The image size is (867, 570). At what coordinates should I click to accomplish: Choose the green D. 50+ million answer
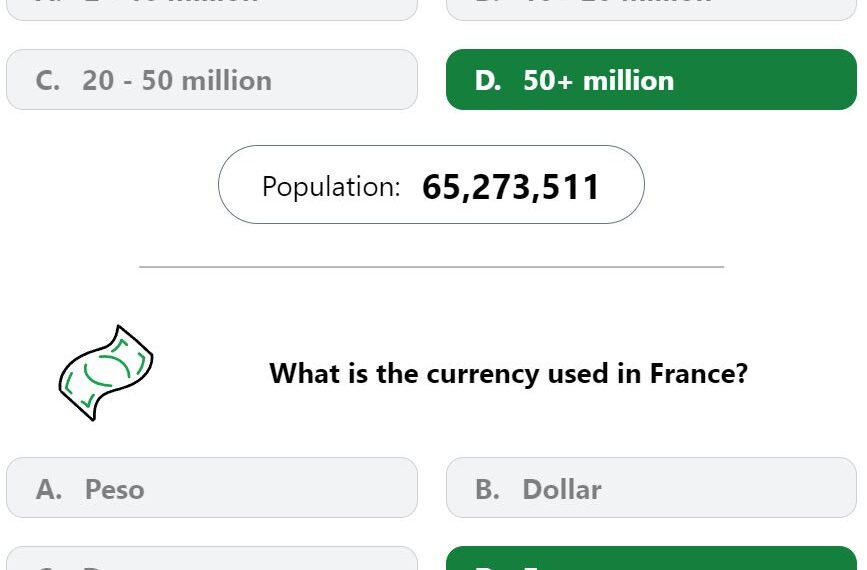point(651,80)
